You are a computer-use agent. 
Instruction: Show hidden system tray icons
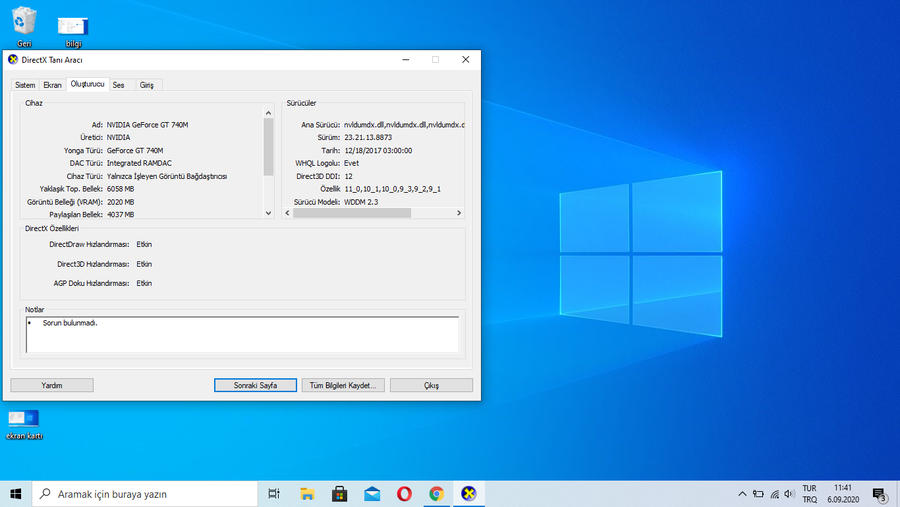tap(742, 494)
